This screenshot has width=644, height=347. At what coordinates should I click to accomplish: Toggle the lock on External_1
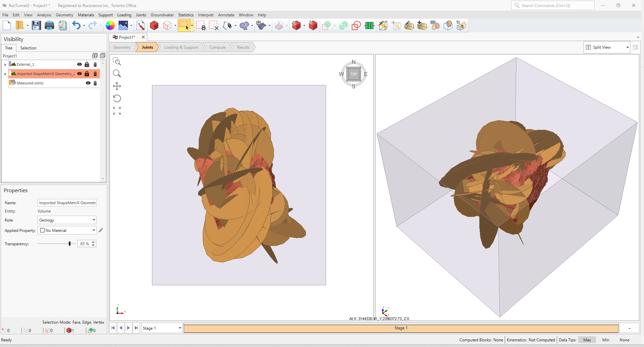(x=87, y=64)
